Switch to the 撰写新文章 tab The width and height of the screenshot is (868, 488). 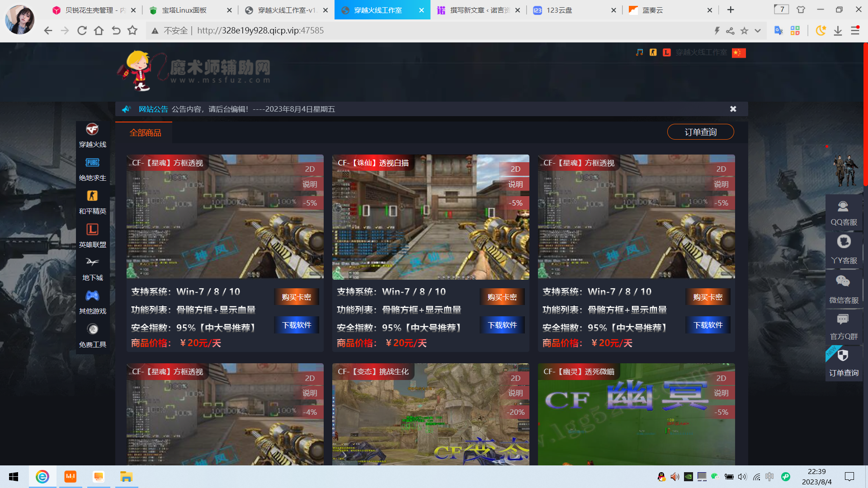point(478,10)
